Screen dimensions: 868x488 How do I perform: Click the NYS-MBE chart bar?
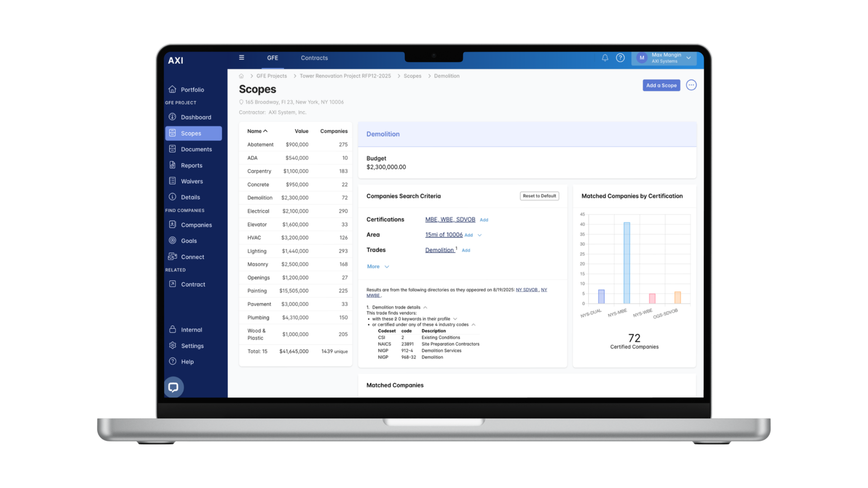tap(626, 263)
